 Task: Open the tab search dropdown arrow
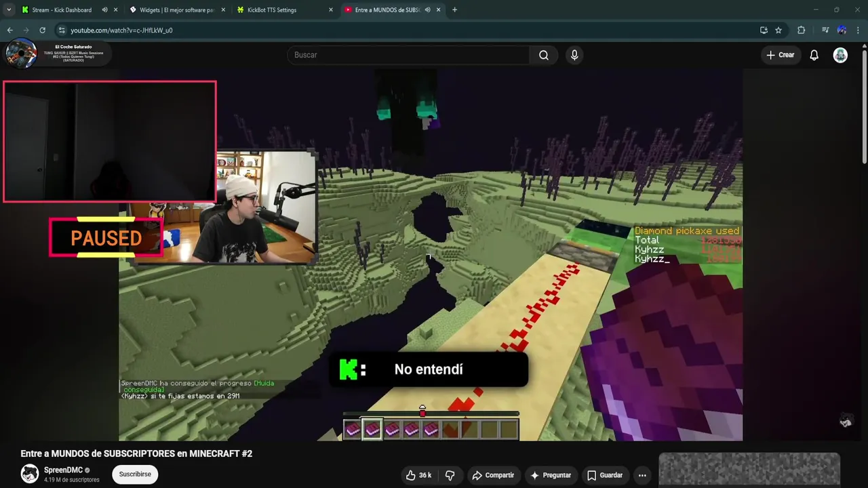coord(9,9)
